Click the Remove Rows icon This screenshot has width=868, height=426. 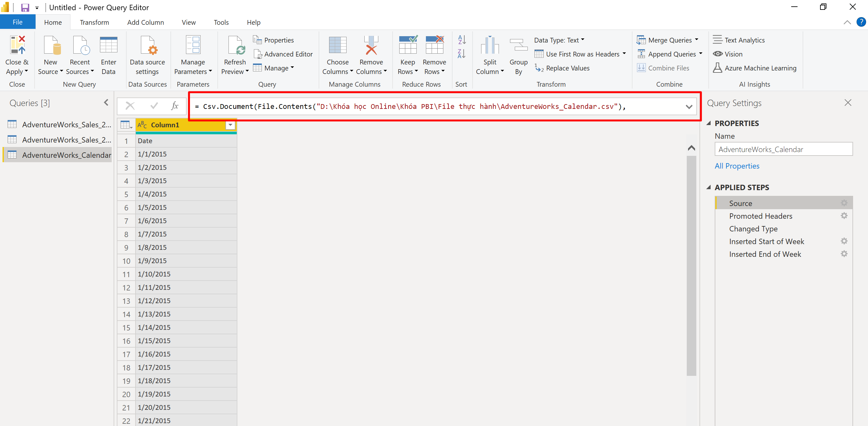[x=434, y=45]
